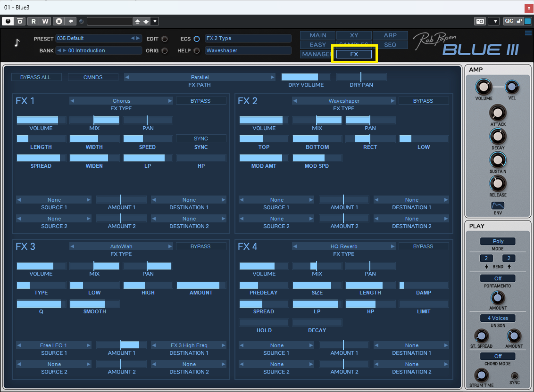Toggle the strum SYNC button in Play panel
The image size is (534, 392).
[x=514, y=376]
